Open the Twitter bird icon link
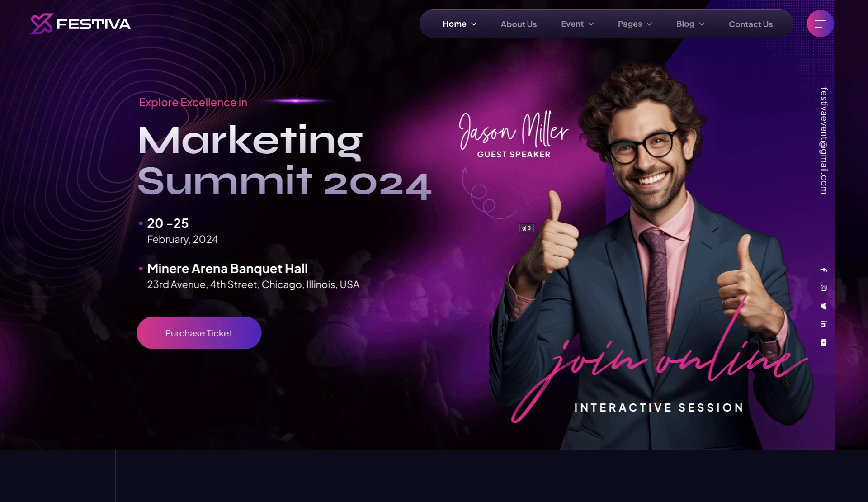 pyautogui.click(x=824, y=306)
